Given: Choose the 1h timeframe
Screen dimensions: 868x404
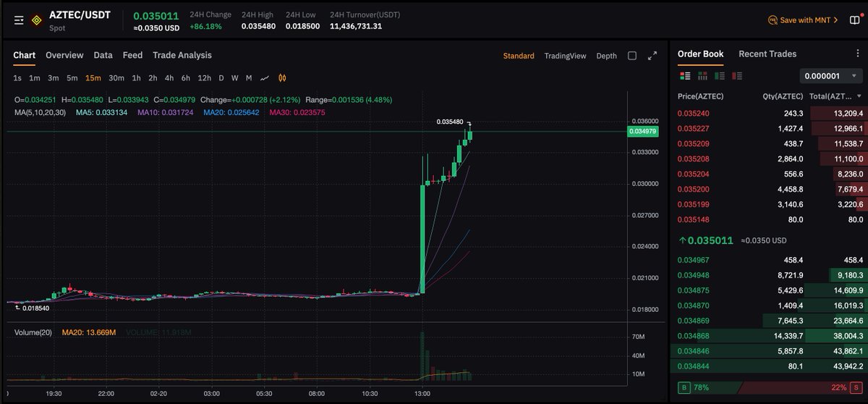Looking at the screenshot, I should tap(136, 78).
